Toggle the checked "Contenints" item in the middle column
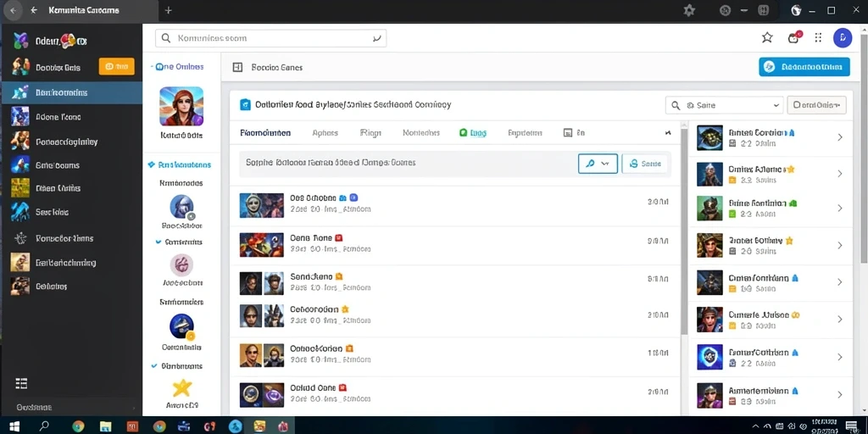868x434 pixels. point(180,242)
